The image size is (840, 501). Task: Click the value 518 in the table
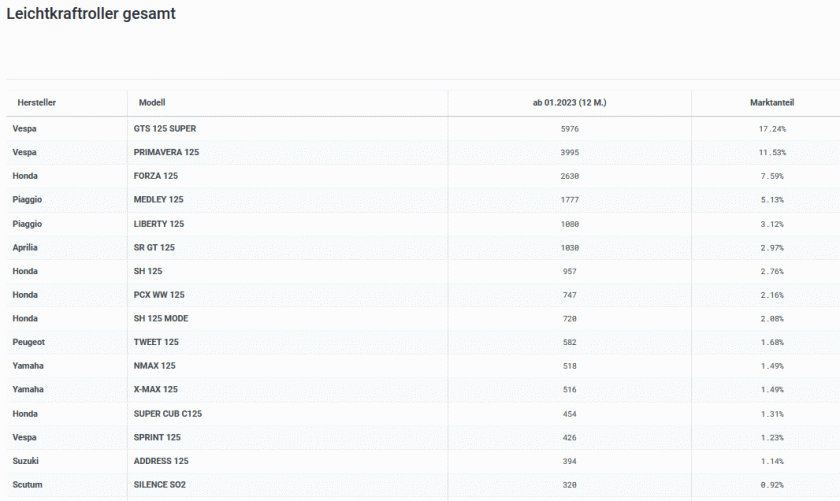[x=569, y=366]
